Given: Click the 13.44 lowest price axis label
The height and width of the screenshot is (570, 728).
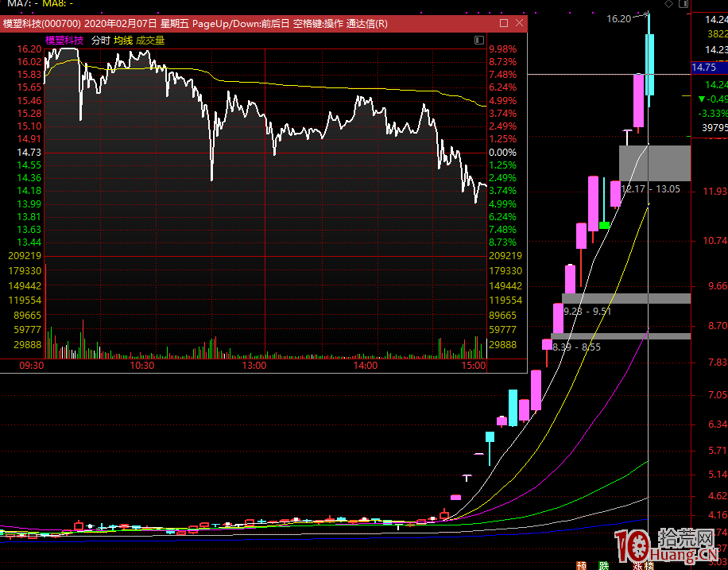Looking at the screenshot, I should 29,242.
